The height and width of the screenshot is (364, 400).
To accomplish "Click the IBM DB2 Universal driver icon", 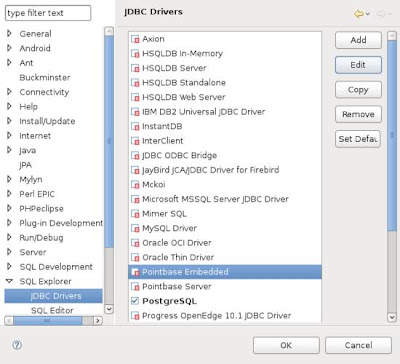I will pyautogui.click(x=135, y=112).
